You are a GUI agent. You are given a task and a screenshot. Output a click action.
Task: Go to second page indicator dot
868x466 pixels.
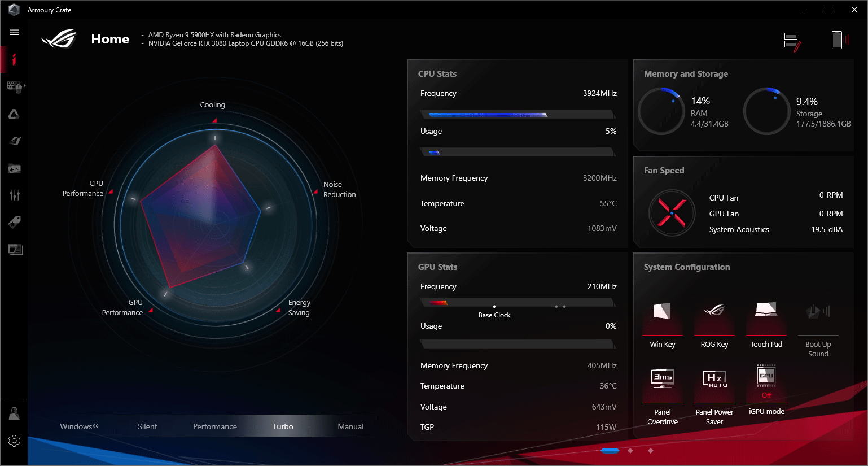pos(630,451)
